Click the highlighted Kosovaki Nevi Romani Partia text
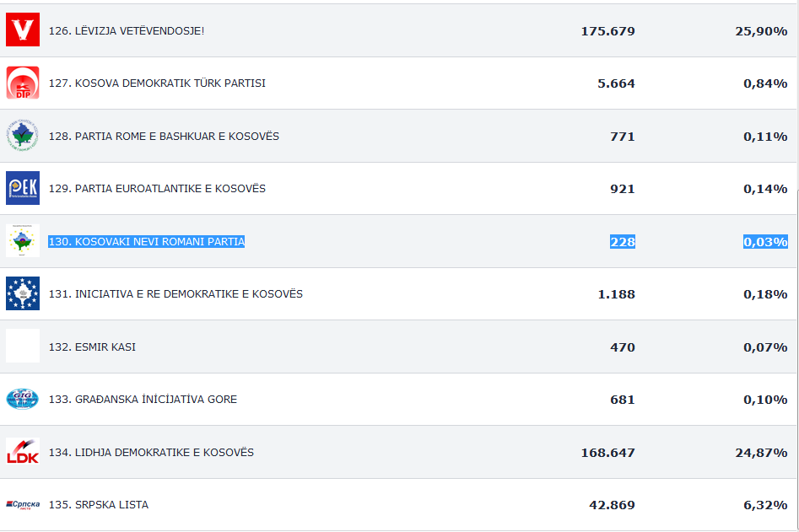 point(147,242)
